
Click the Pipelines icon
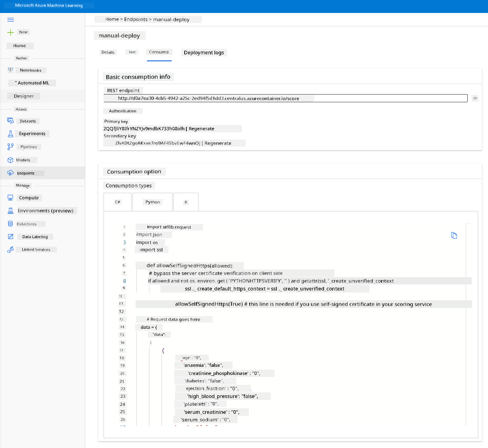click(11, 147)
